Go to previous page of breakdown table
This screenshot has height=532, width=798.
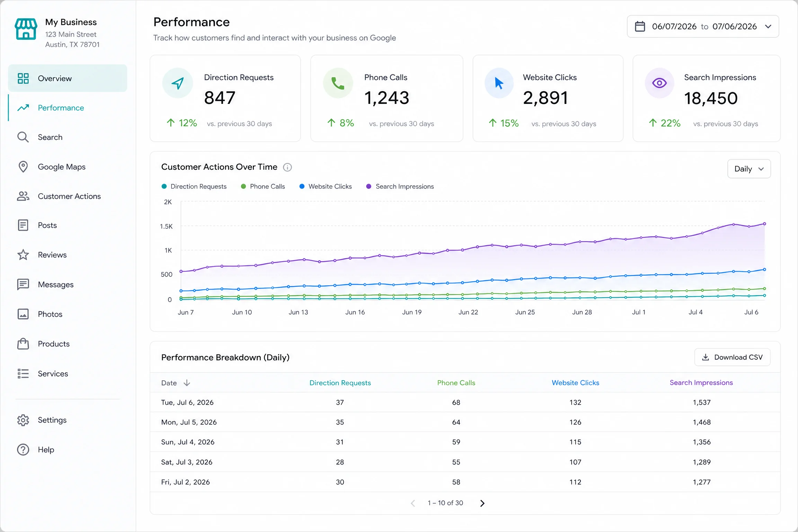[x=413, y=503]
